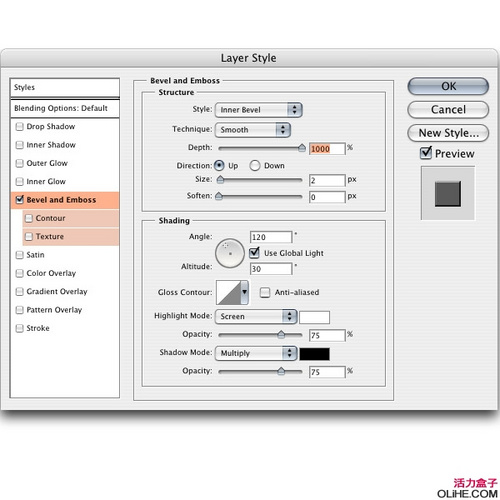Image resolution: width=500 pixels, height=500 pixels.
Task: Enable the Drop Shadow checkbox
Action: click(20, 127)
